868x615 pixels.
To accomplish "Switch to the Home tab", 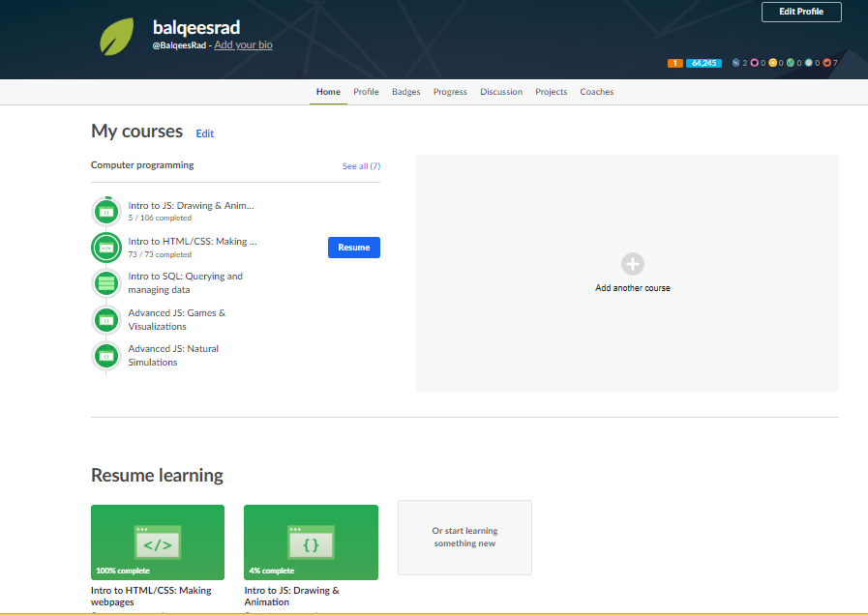I will (x=328, y=92).
